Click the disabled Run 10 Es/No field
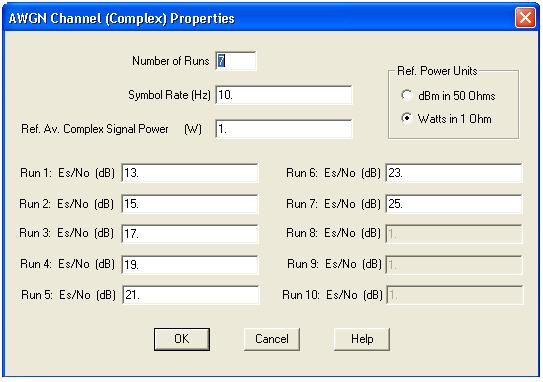Viewport: 543px width, 382px height. [455, 295]
